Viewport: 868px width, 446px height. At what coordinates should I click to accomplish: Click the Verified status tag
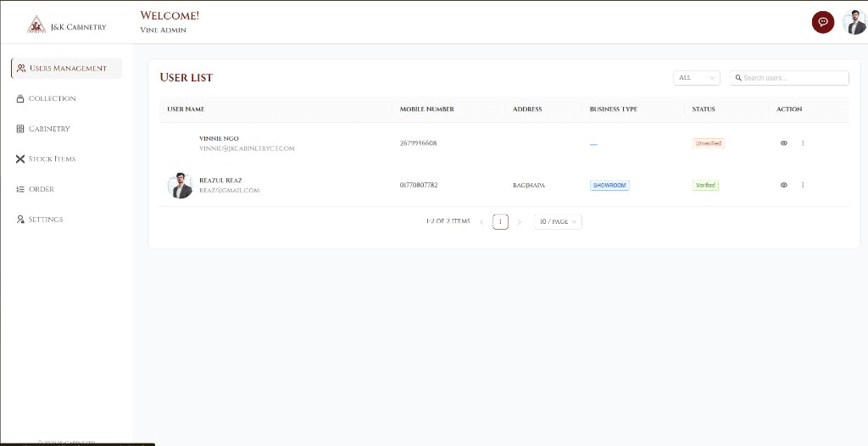(x=705, y=185)
